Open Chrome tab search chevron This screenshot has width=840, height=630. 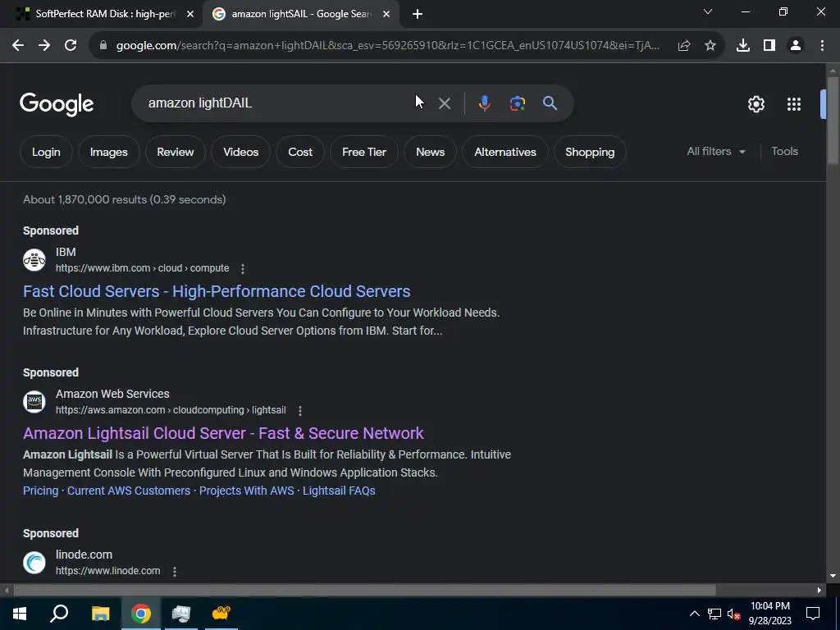click(x=708, y=11)
